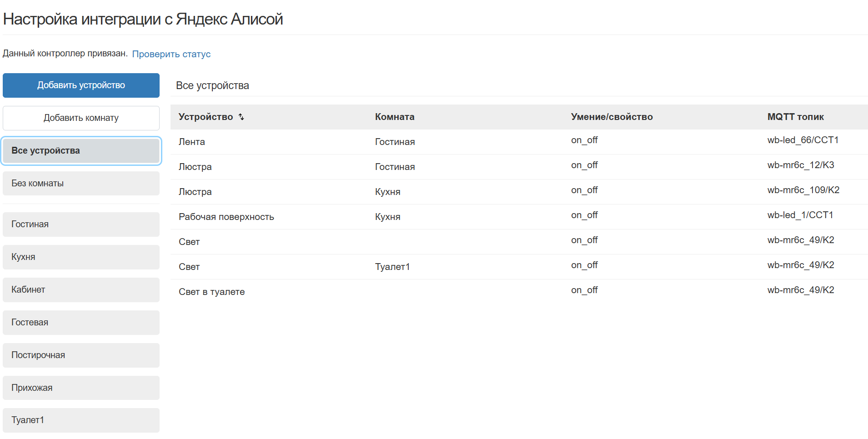868x439 pixels.
Task: Choose the Прихожая room
Action: [x=81, y=388]
